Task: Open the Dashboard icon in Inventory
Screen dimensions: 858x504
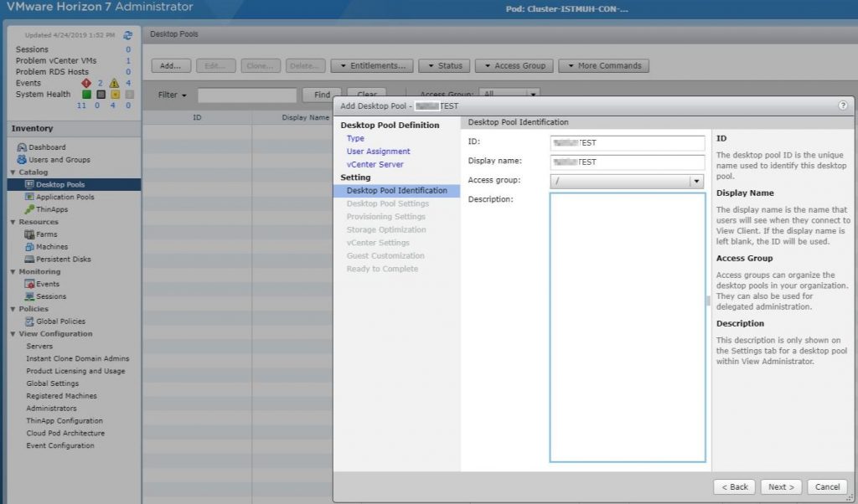Action: coord(22,147)
